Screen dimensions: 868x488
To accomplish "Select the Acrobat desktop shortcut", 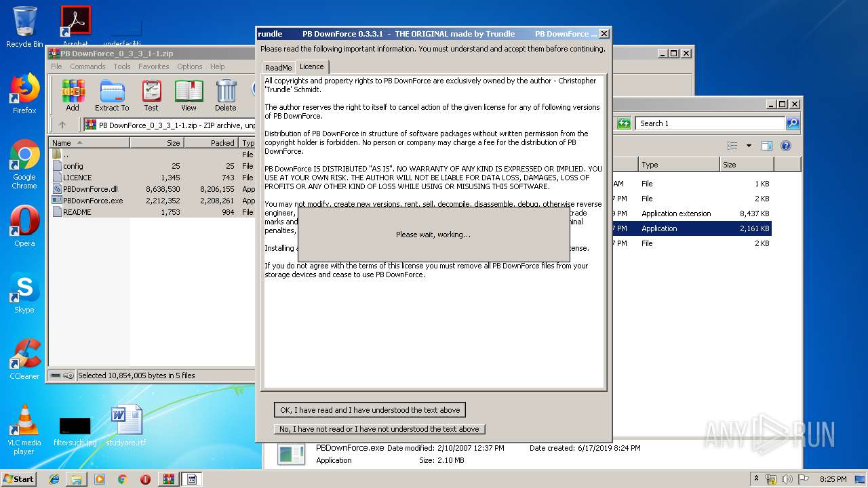I will tap(76, 26).
